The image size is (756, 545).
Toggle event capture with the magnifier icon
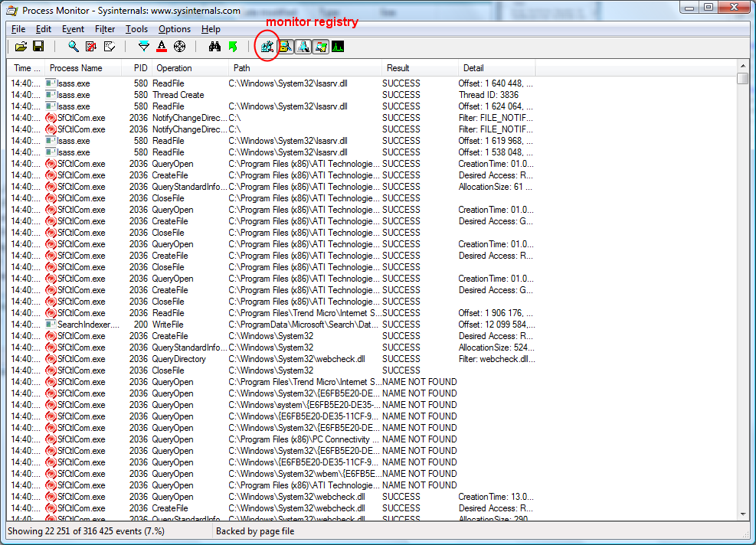pyautogui.click(x=74, y=46)
